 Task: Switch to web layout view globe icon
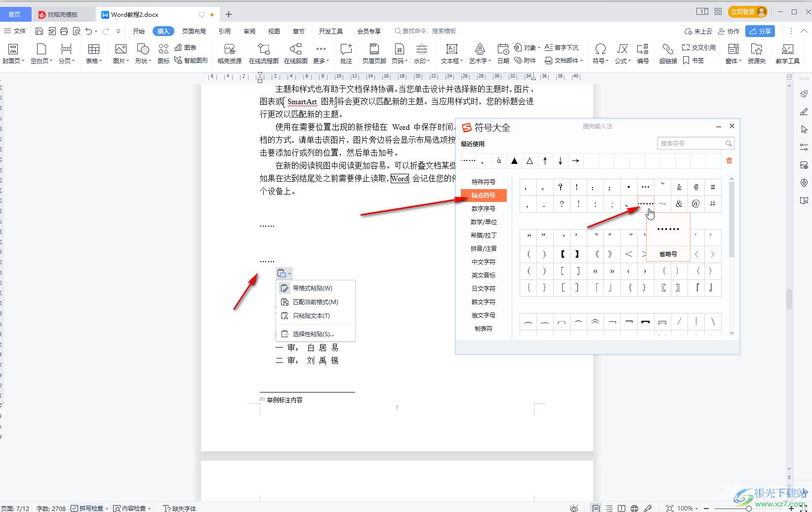point(635,508)
